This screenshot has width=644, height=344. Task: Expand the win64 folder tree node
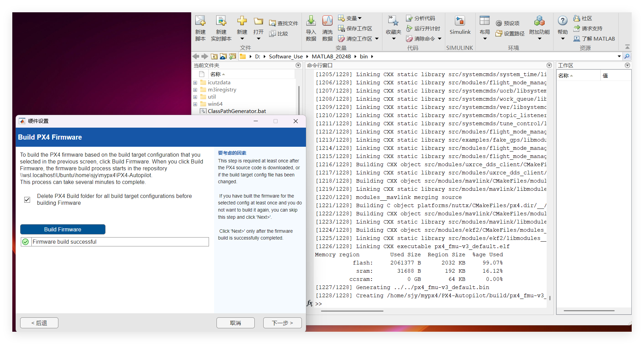tap(195, 104)
